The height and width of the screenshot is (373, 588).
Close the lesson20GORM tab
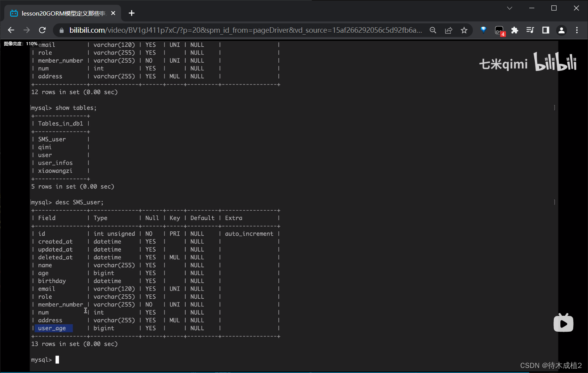point(113,13)
